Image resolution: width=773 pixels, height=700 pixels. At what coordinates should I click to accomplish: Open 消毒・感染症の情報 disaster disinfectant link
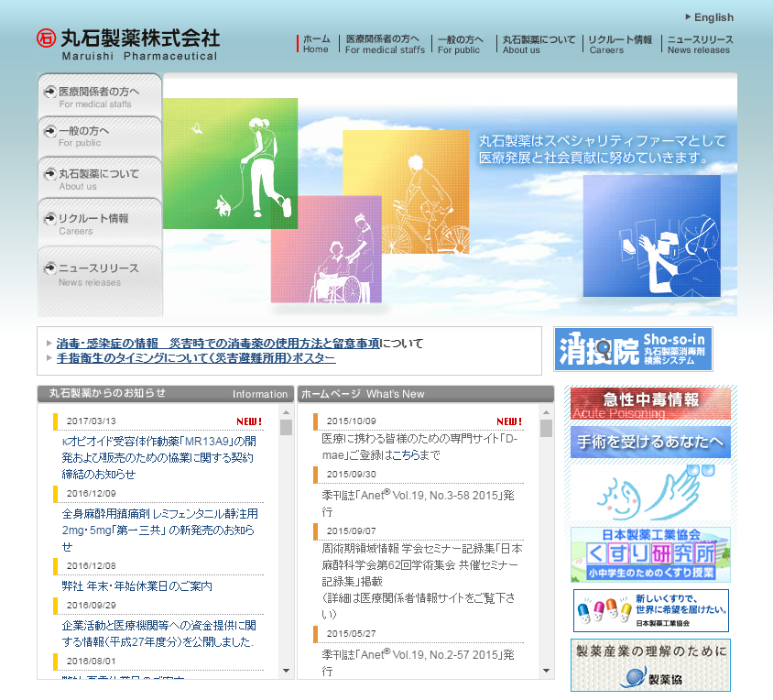click(x=218, y=343)
